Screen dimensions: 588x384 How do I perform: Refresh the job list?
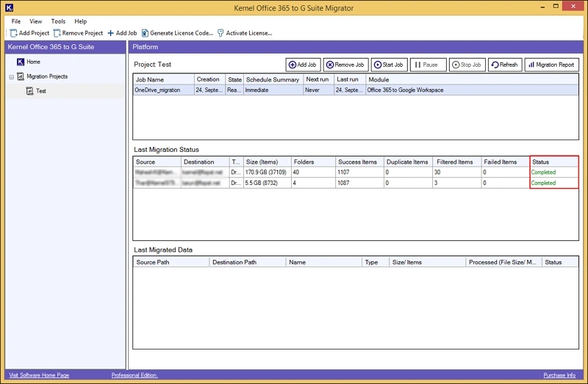(x=503, y=65)
